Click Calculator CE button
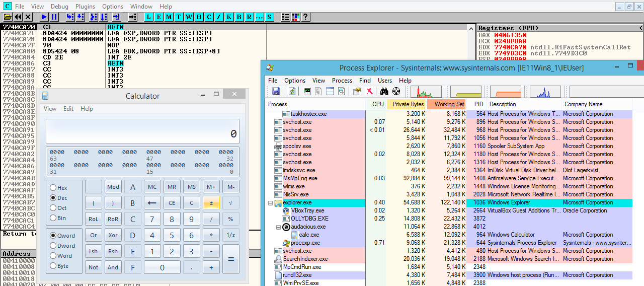The width and height of the screenshot is (644, 286). tap(172, 203)
